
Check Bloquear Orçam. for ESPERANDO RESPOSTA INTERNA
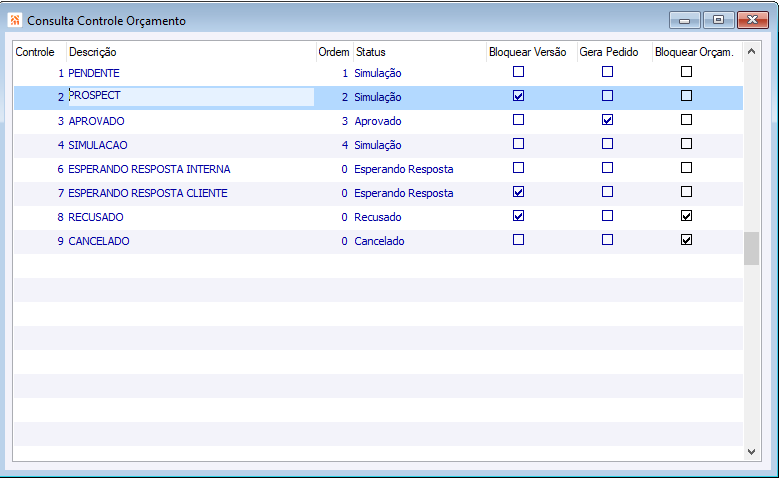(686, 168)
